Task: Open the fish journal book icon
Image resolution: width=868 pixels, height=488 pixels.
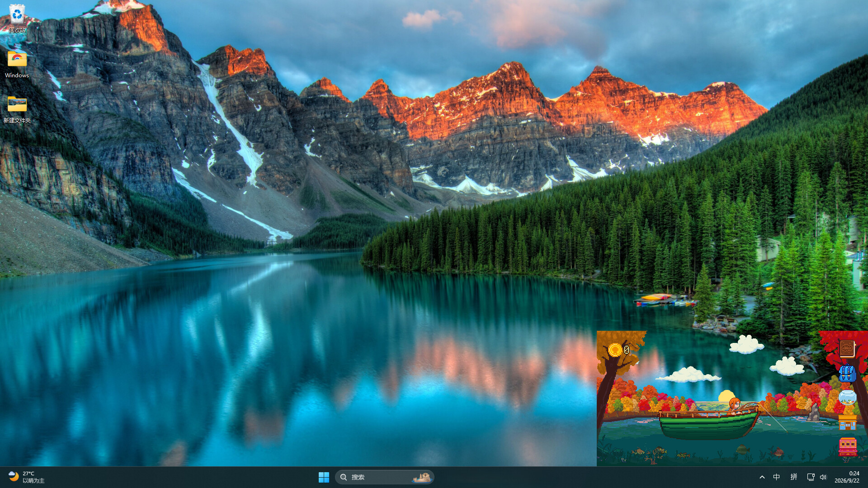Action: pyautogui.click(x=847, y=348)
